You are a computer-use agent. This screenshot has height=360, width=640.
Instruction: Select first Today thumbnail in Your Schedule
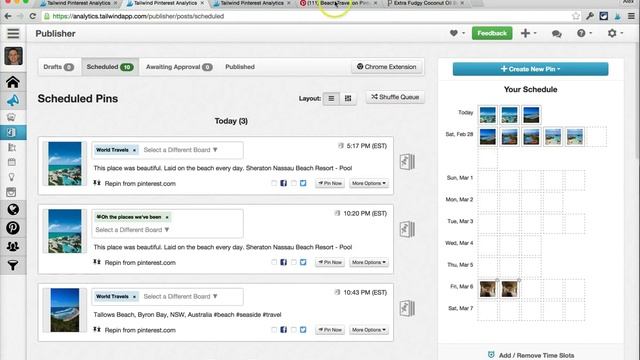point(488,115)
